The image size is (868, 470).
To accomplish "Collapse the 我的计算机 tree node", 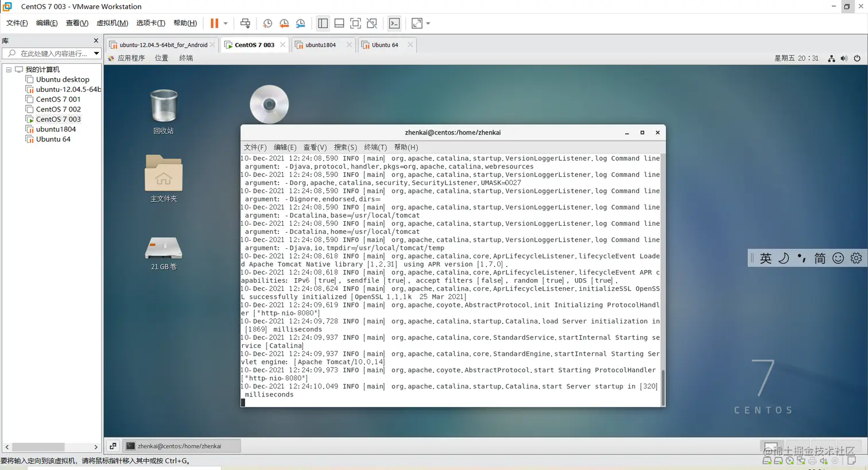I will point(9,70).
